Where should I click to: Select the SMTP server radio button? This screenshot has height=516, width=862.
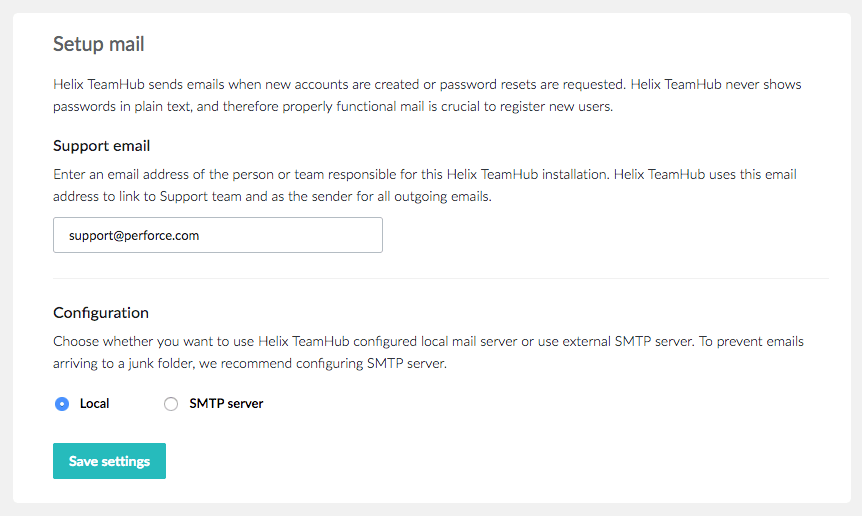pyautogui.click(x=171, y=404)
